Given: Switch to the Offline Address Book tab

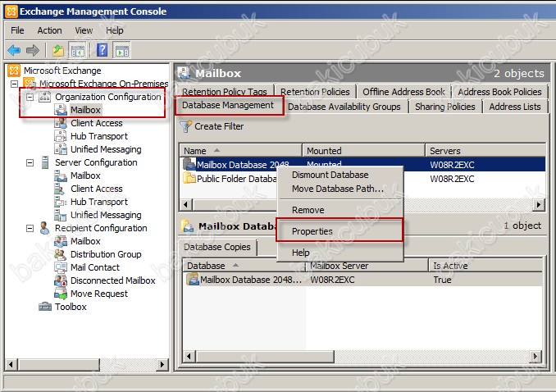Looking at the screenshot, I should coord(403,92).
